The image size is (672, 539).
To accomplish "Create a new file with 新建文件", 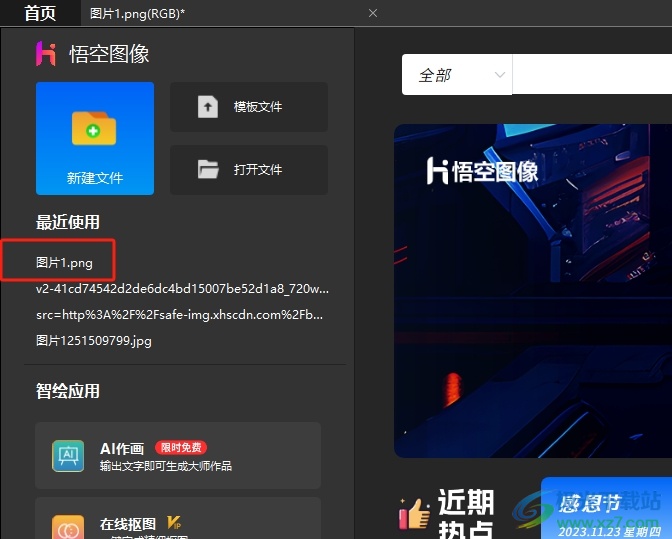I will 95,138.
